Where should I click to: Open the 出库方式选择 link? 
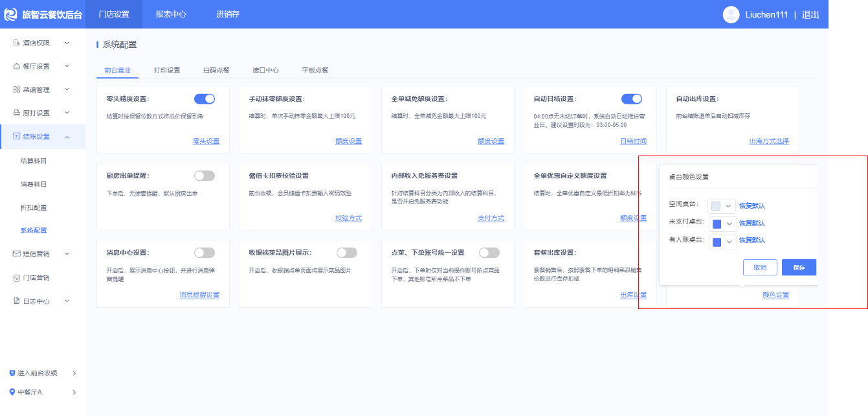click(x=769, y=141)
